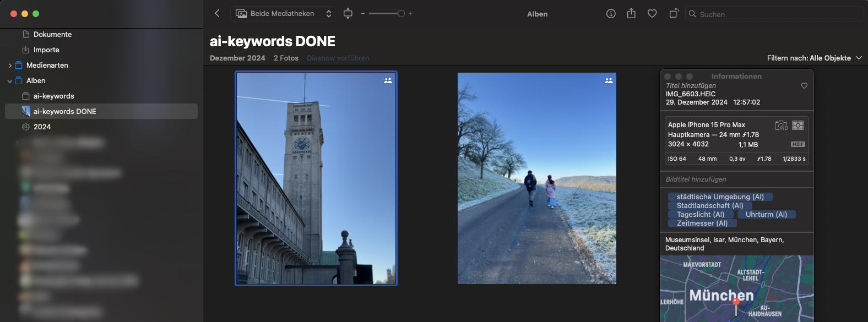Click the Share icon in toolbar

coord(631,14)
